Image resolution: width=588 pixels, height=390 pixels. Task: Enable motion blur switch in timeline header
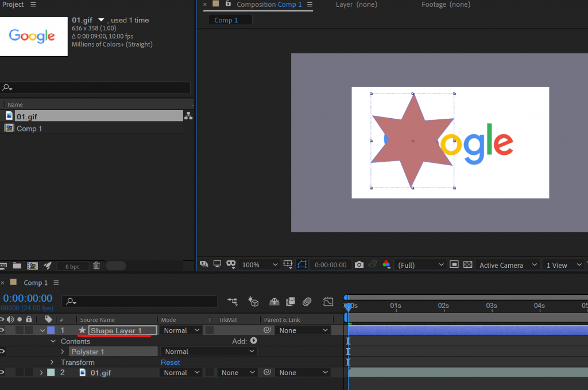[307, 301]
